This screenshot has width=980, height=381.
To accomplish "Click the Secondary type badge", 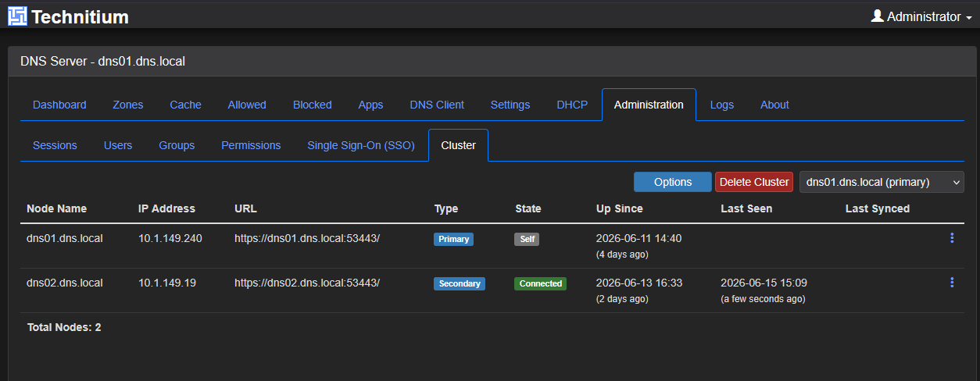I will (x=460, y=284).
